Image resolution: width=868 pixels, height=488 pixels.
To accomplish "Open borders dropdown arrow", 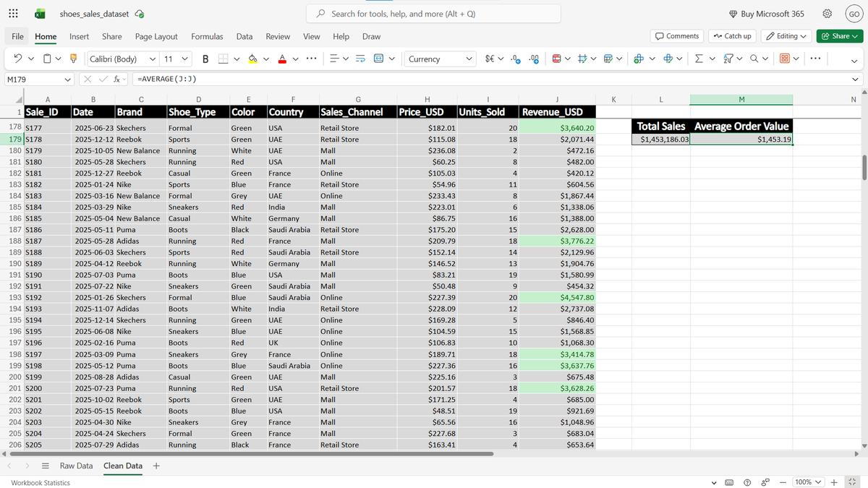I will (x=236, y=59).
